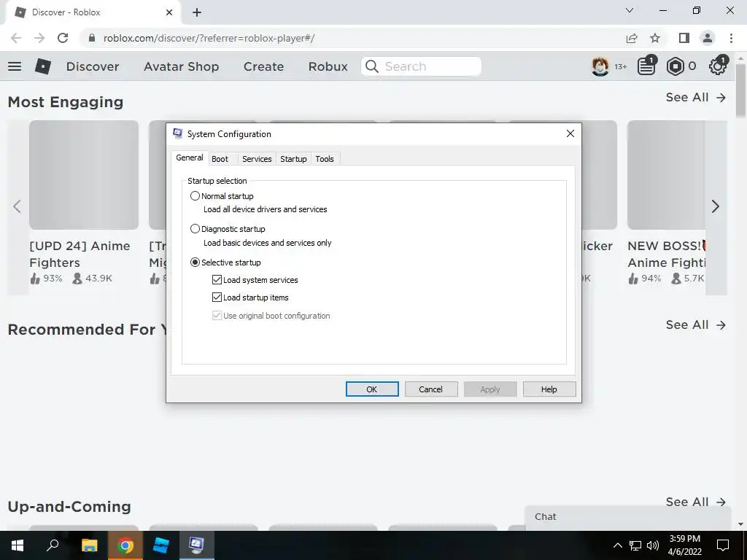Viewport: 747px width, 560px height.
Task: Open the Roblox avatar profile icon
Action: 600,66
